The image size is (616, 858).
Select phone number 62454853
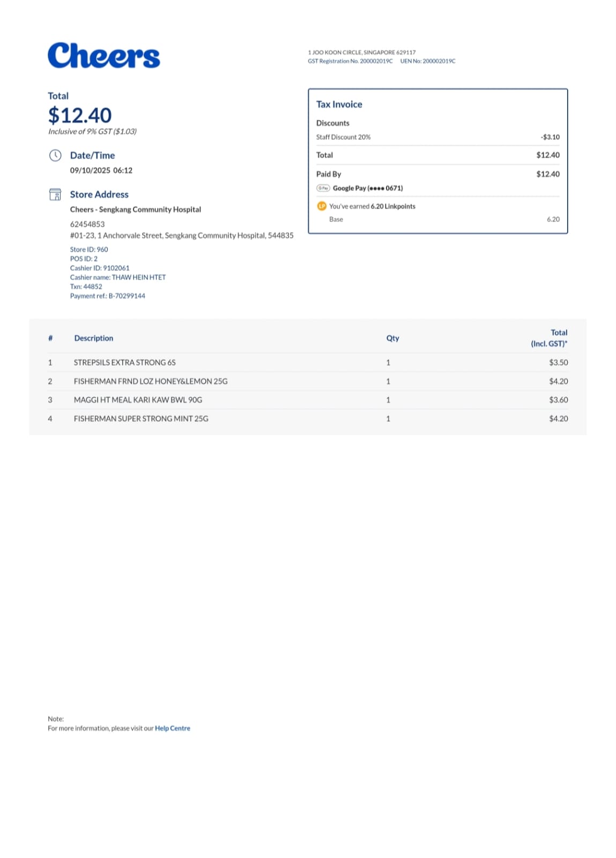click(x=87, y=224)
